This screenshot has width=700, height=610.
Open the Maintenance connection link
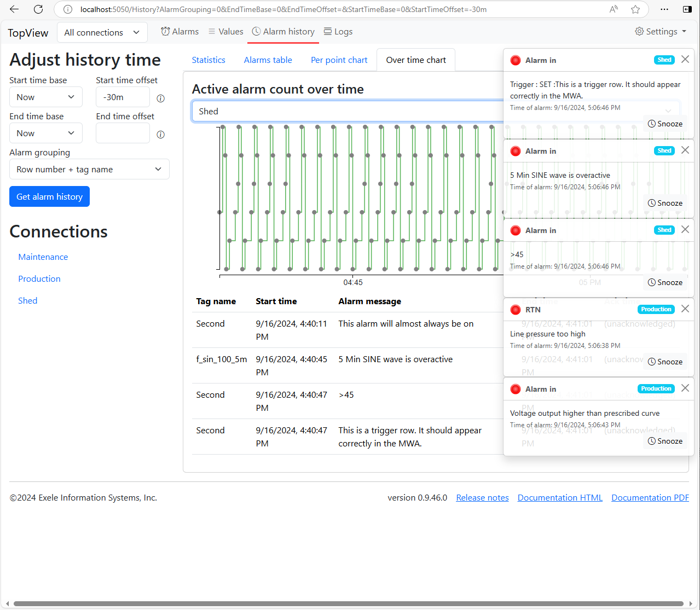pos(43,257)
